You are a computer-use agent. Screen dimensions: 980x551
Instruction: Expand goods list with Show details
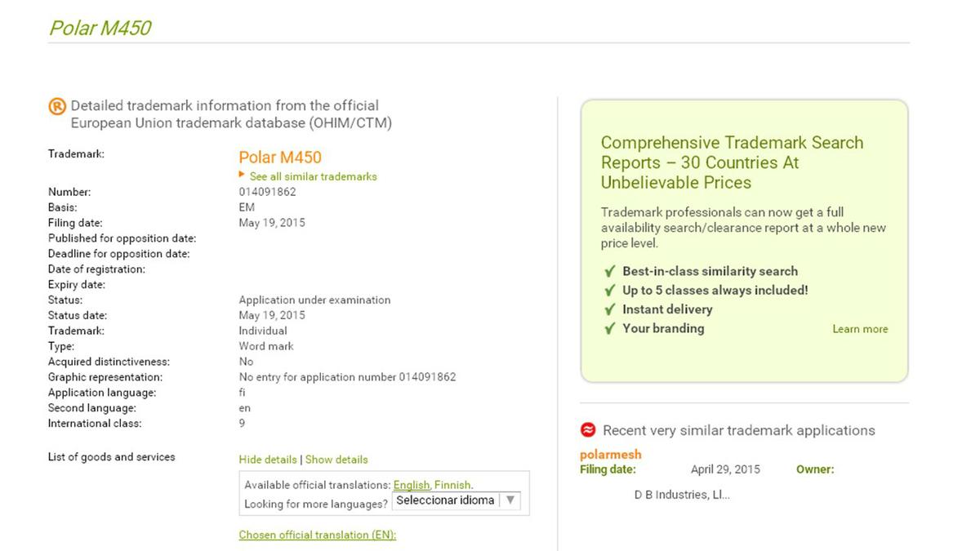[x=336, y=460]
